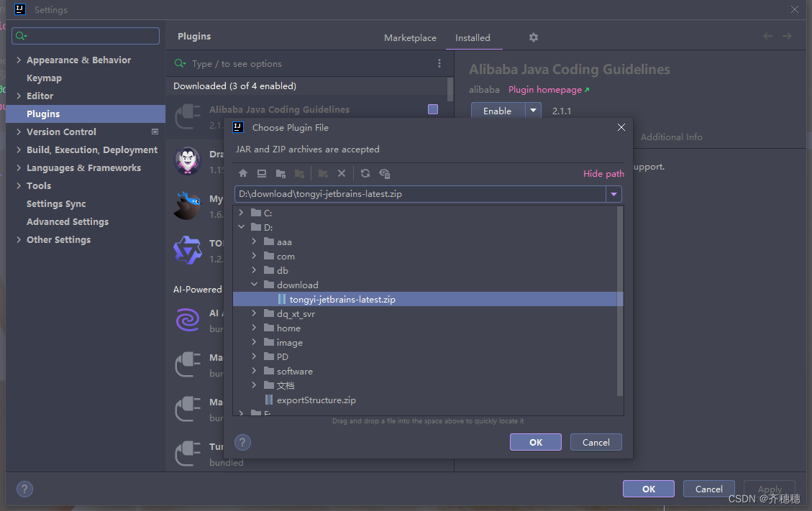
Task: Cancel the Choose Plugin File dialog
Action: [596, 442]
